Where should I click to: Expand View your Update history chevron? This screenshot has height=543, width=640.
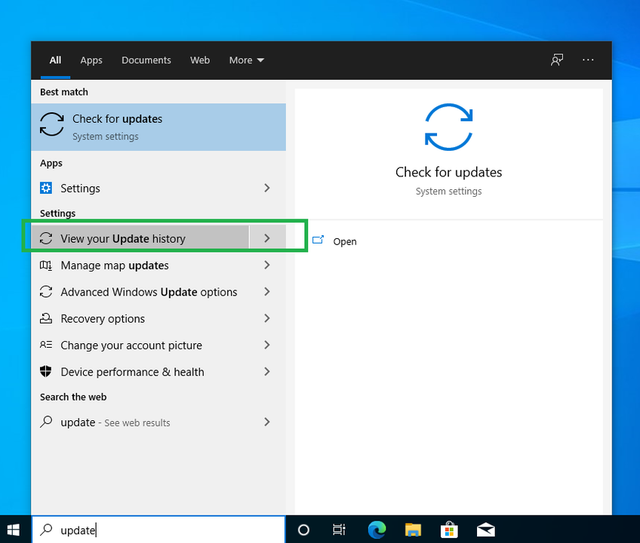(x=267, y=238)
